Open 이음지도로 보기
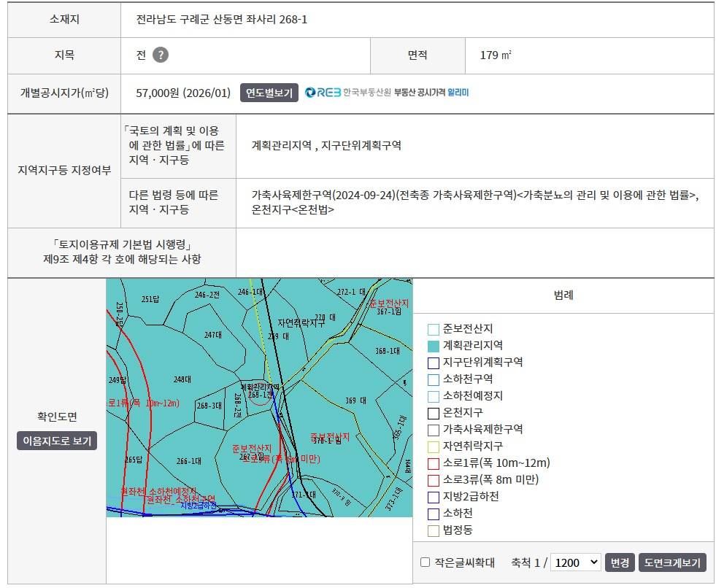 pyautogui.click(x=57, y=441)
